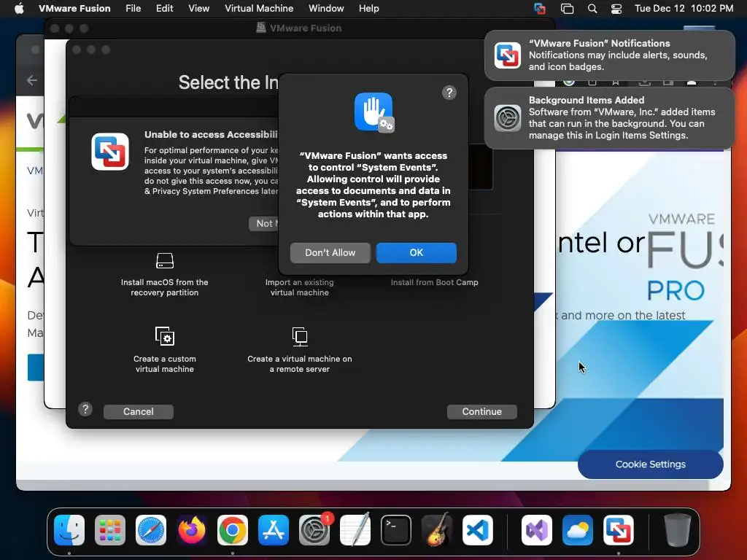Open the Virtual Machine menu
This screenshot has width=747, height=560.
click(259, 8)
